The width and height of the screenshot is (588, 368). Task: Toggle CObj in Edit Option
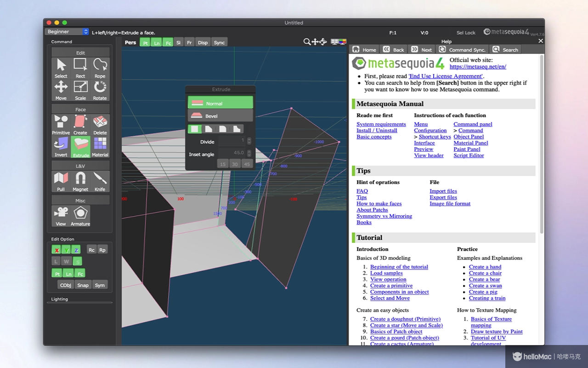pos(66,285)
